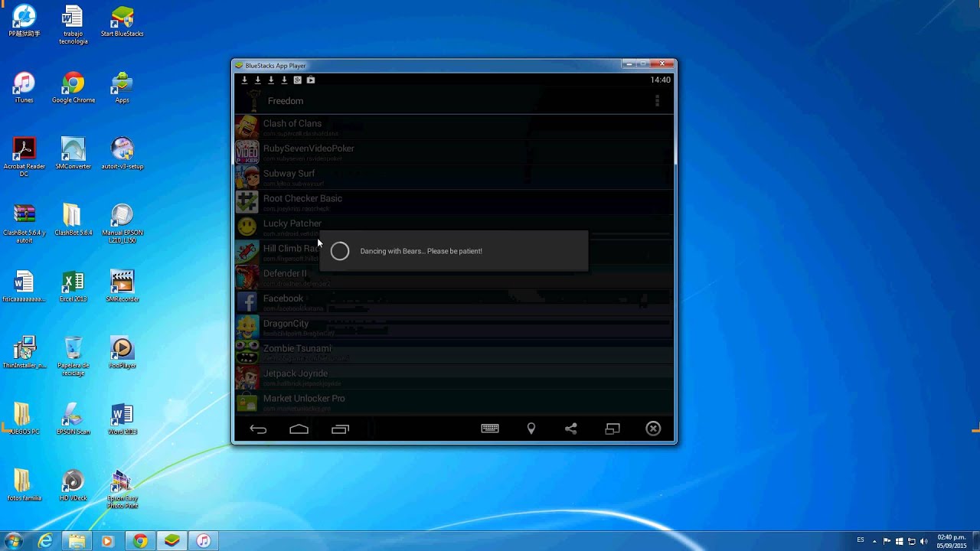This screenshot has width=980, height=551.
Task: Select Defender II in the list
Action: click(454, 277)
